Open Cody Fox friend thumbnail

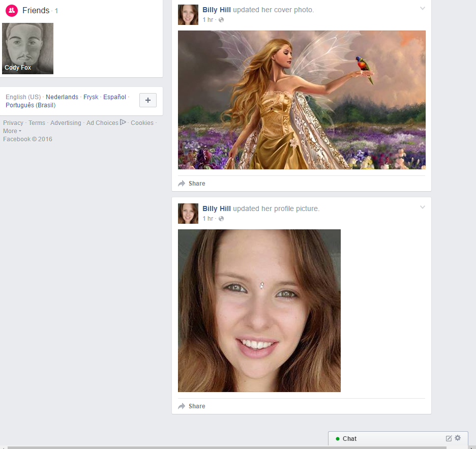27,48
